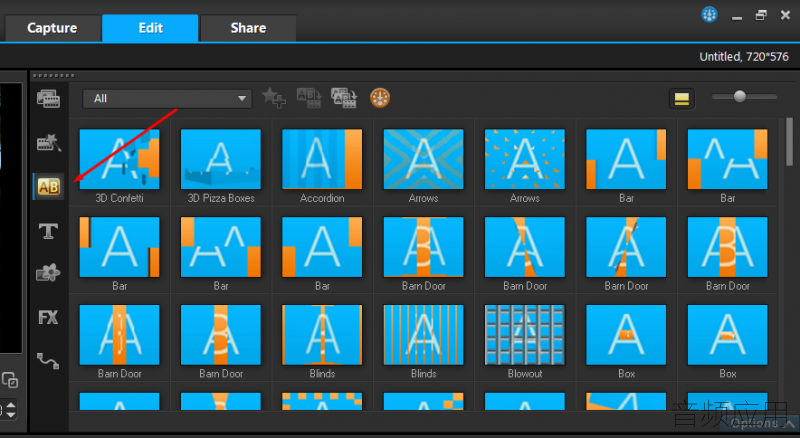Click the Add to Favorites star icon
The image size is (800, 438).
[x=274, y=98]
